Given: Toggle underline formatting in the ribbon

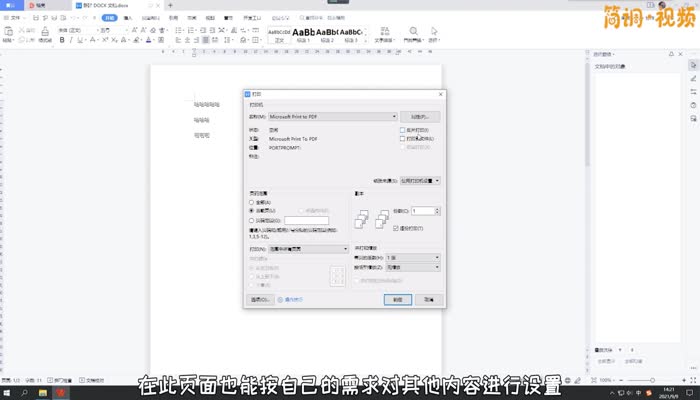Looking at the screenshot, I should coord(80,40).
